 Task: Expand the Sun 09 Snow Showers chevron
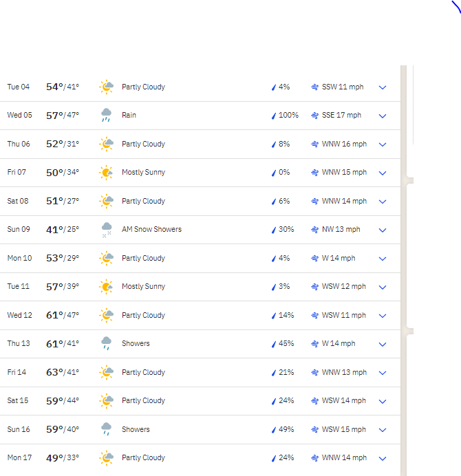click(x=383, y=230)
